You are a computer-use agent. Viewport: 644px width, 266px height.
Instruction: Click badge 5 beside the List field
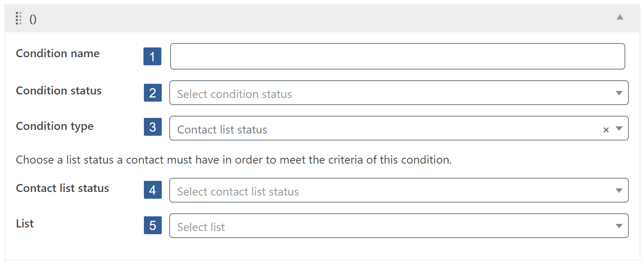point(152,226)
